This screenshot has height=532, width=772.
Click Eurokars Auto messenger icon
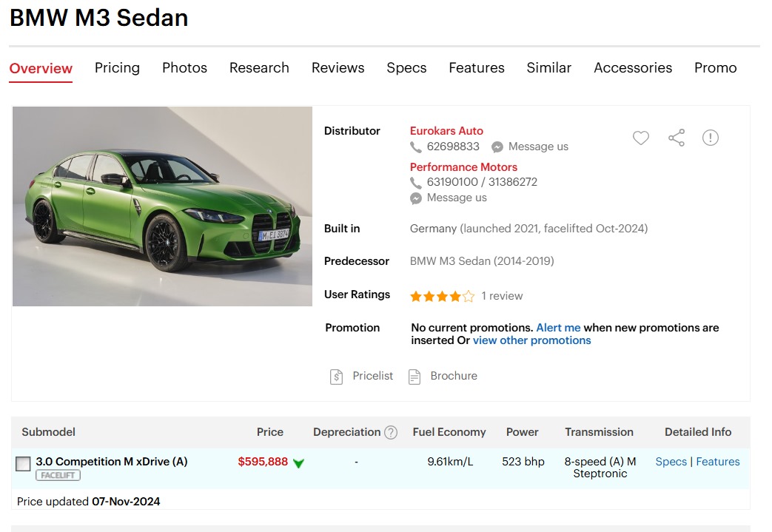point(497,147)
